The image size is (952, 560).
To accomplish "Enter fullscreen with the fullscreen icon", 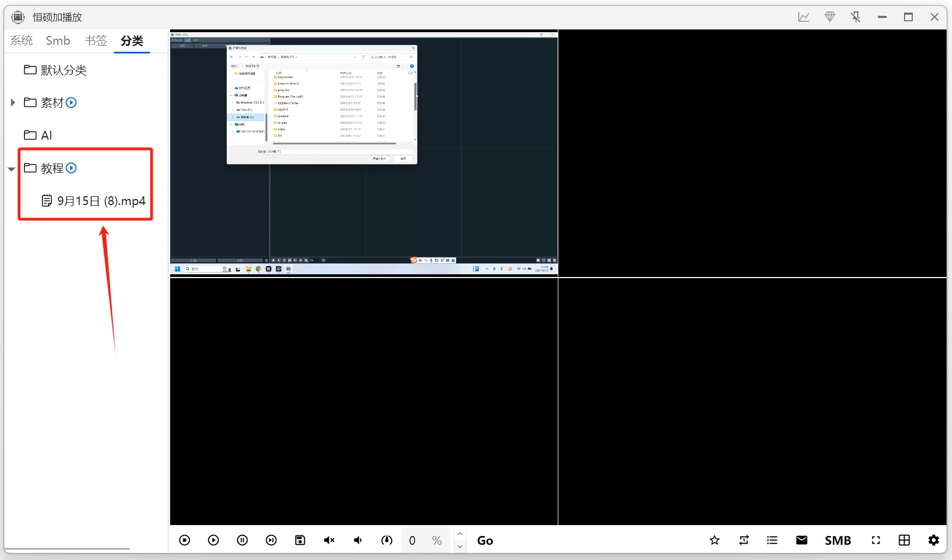I will pos(876,540).
